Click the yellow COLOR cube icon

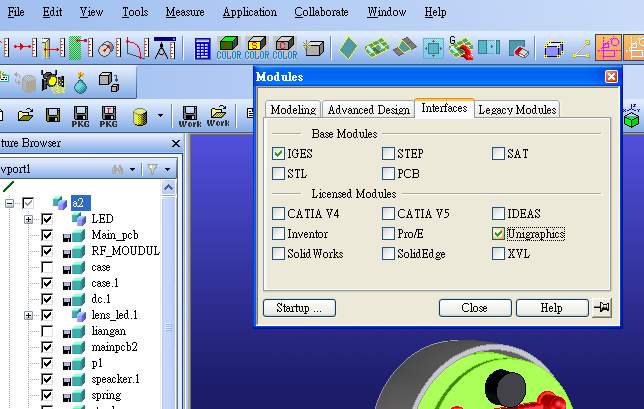pos(256,48)
